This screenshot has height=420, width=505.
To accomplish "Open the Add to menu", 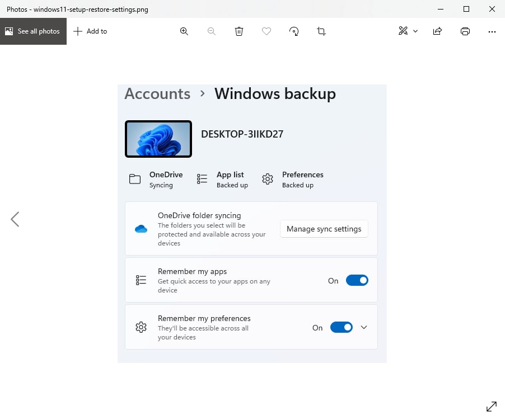I will 90,31.
